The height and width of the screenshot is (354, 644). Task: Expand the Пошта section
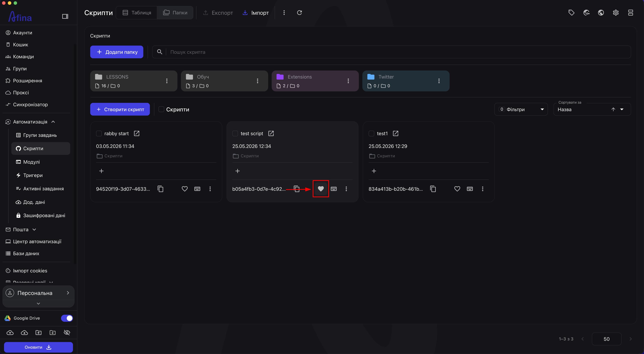click(x=34, y=230)
